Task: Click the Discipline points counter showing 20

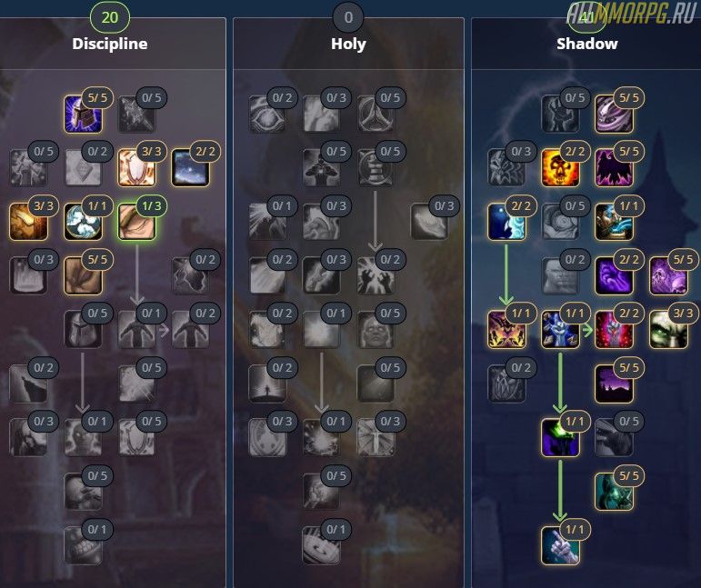Action: point(109,17)
